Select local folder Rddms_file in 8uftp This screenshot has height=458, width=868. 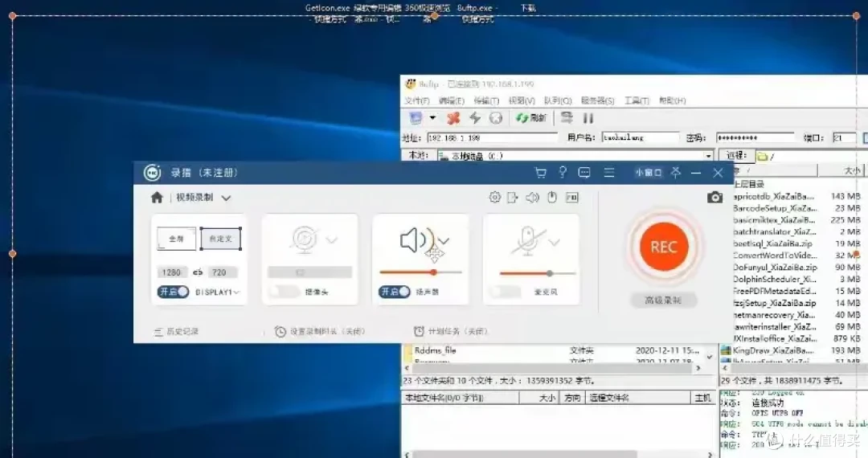tap(436, 350)
